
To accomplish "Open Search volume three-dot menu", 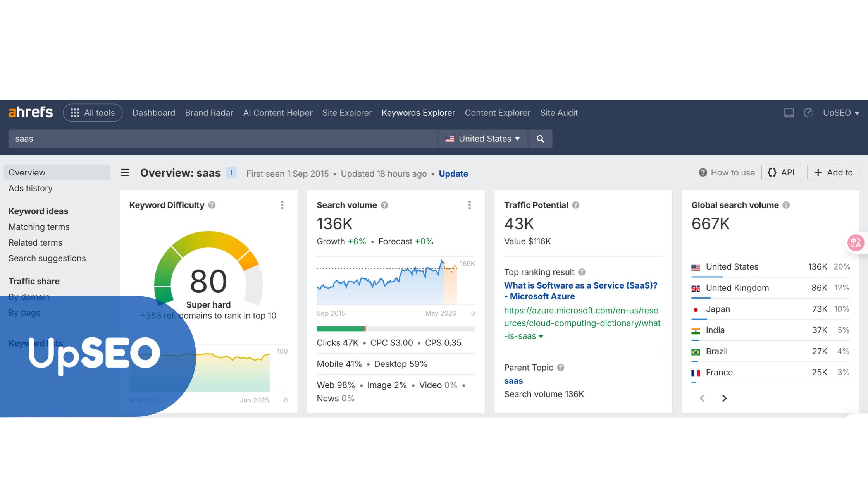I will click(470, 205).
